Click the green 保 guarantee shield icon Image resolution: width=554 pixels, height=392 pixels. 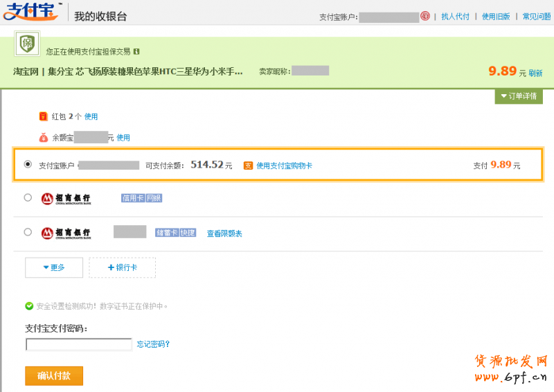pyautogui.click(x=28, y=43)
